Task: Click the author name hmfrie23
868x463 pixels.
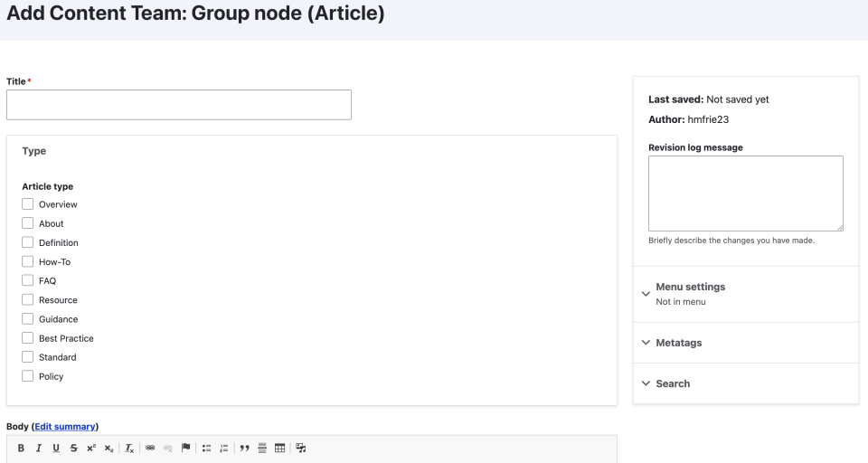Action: coord(708,119)
